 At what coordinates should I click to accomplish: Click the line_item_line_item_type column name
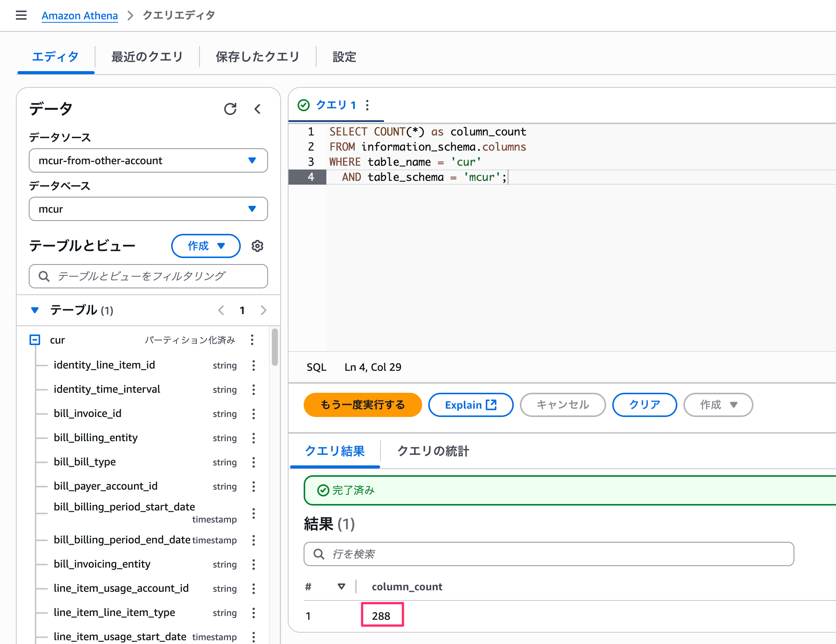(x=114, y=612)
